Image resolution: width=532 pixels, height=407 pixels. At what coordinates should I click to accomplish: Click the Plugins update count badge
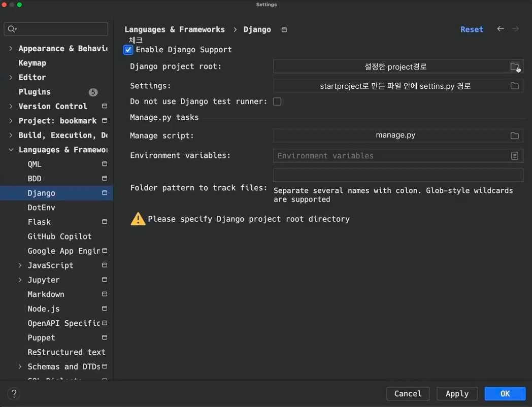tap(93, 92)
